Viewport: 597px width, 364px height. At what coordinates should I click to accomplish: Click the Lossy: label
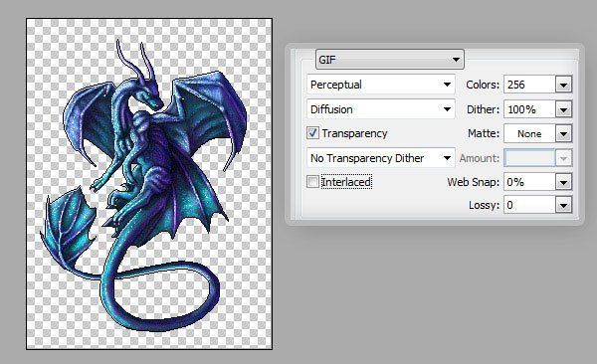(484, 205)
